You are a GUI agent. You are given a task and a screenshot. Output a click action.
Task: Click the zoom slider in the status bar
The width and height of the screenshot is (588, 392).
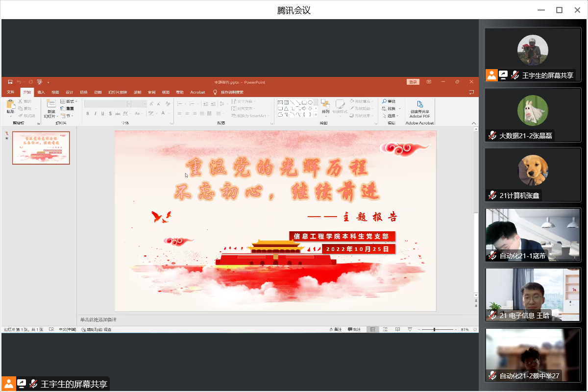click(x=434, y=330)
